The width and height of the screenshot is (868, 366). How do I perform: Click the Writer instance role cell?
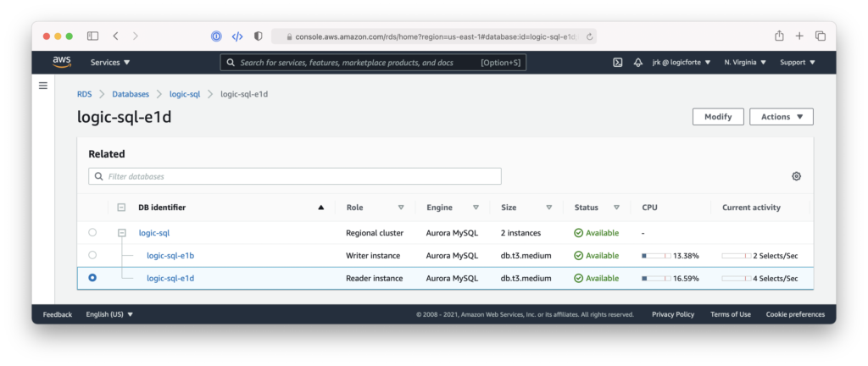coord(373,256)
